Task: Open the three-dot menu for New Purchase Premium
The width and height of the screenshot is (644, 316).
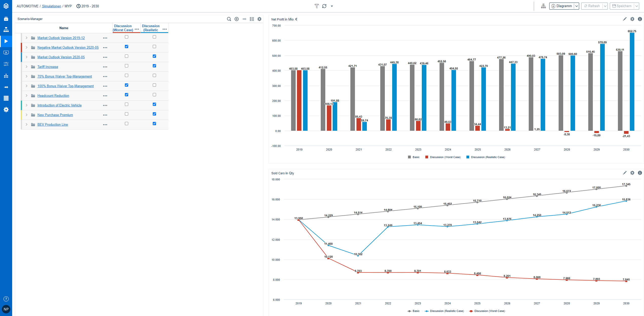Action: pyautogui.click(x=105, y=115)
